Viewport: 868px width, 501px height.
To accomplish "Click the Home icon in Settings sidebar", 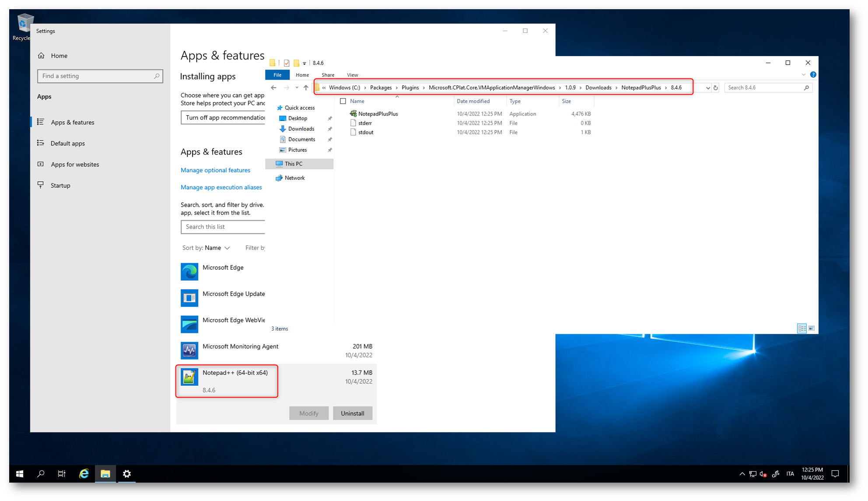I will point(42,56).
